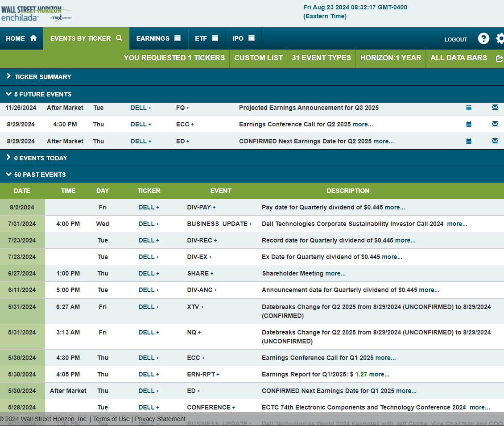This screenshot has height=426, width=504.
Task: Open the settings gear icon
Action: tap(500, 38)
